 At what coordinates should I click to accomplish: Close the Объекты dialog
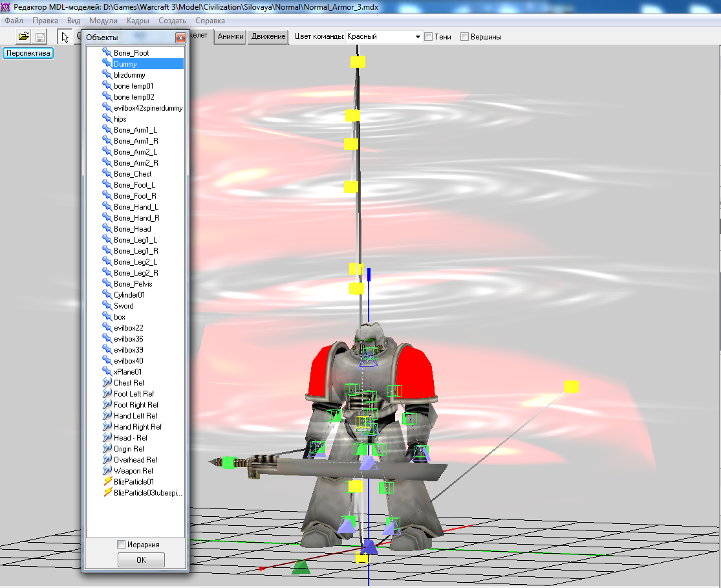pos(180,38)
